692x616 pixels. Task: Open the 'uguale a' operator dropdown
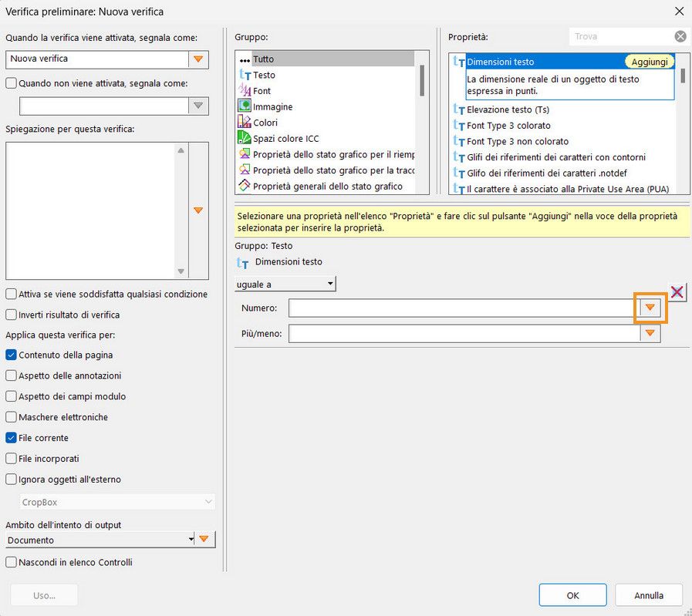point(285,284)
